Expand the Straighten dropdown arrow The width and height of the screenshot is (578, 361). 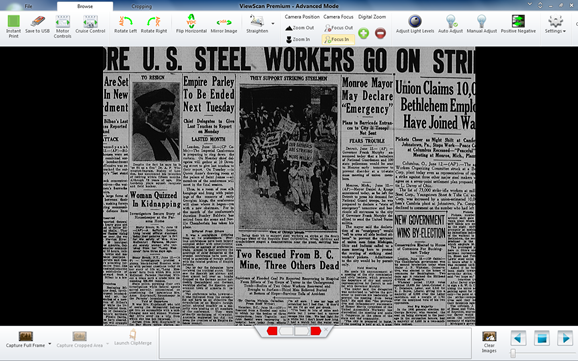point(273,24)
